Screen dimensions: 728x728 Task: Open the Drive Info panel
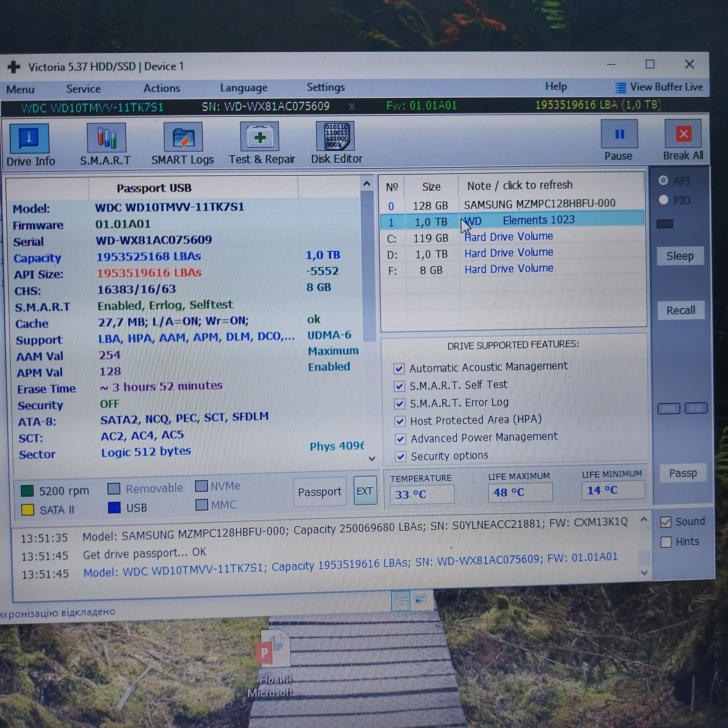(x=29, y=139)
